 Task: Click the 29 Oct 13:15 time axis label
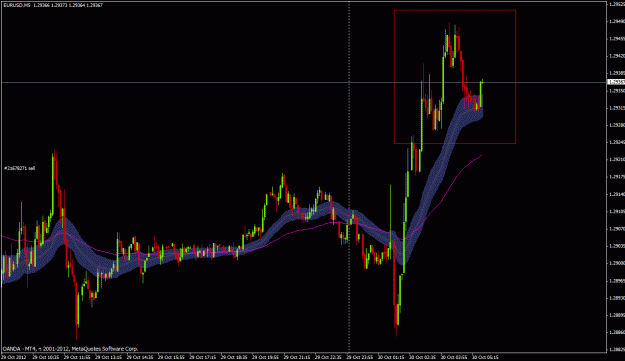[x=108, y=357]
